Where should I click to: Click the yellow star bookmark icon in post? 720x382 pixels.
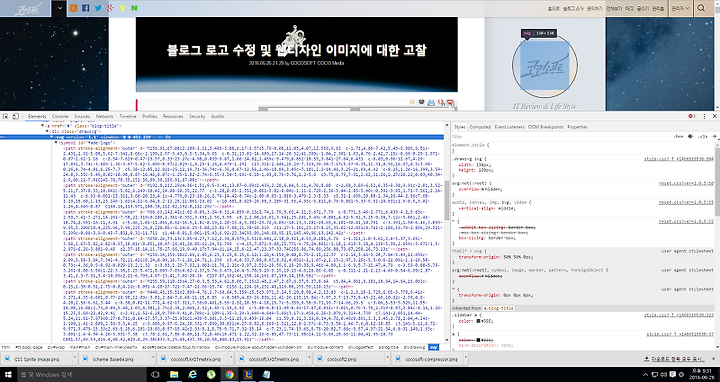click(x=412, y=102)
